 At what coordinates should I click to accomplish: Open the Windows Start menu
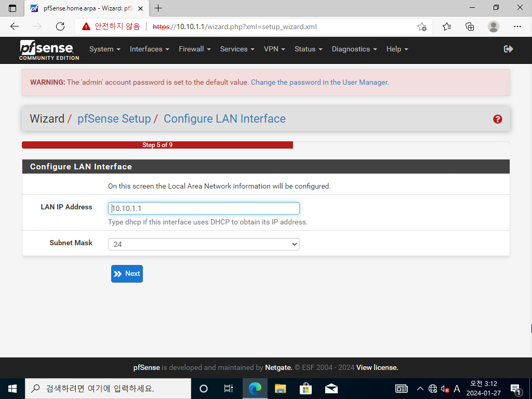pyautogui.click(x=12, y=389)
